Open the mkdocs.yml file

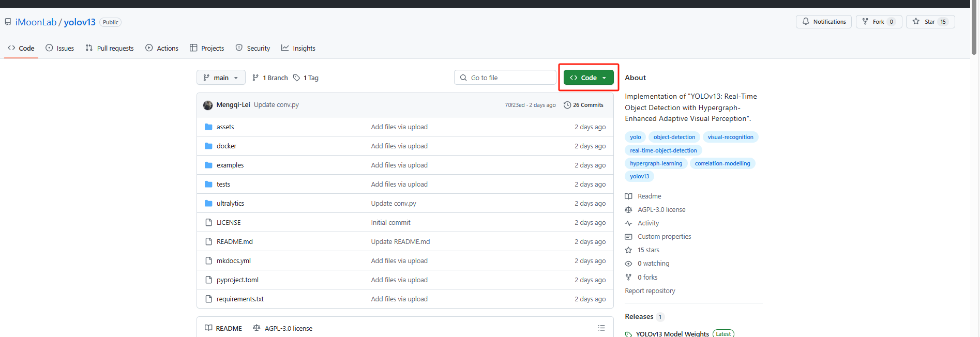(x=234, y=261)
